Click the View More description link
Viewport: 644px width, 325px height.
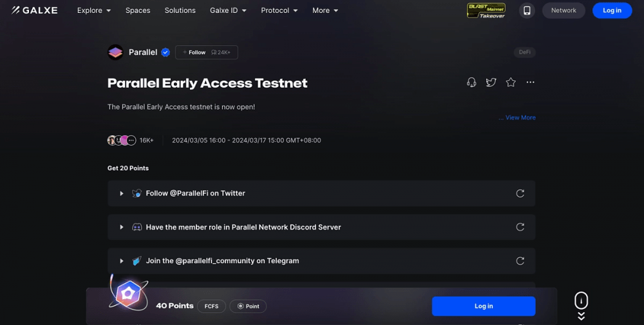click(x=517, y=117)
